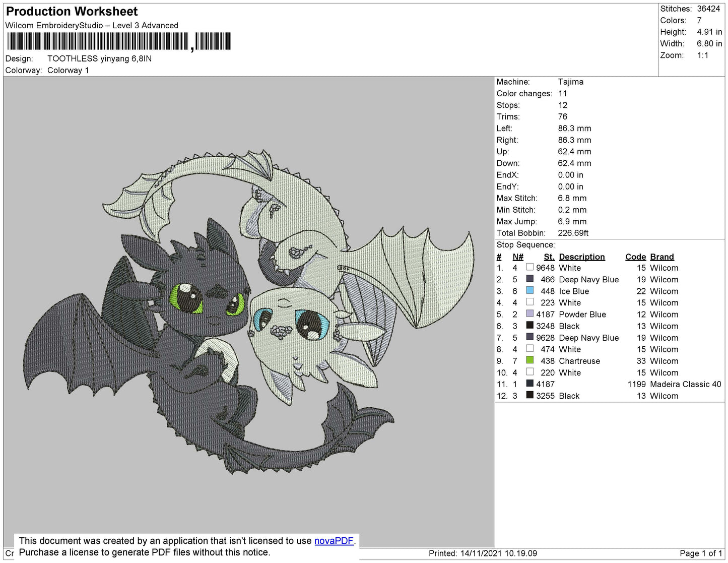Screen dimensions: 728x563
Task: Click the Brand column header
Action: 661,257
